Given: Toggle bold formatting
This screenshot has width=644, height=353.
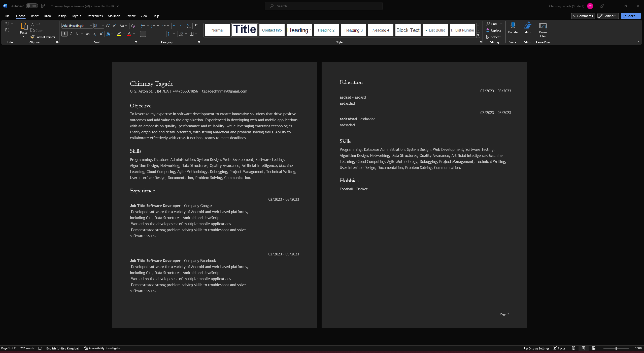Looking at the screenshot, I should pyautogui.click(x=64, y=34).
